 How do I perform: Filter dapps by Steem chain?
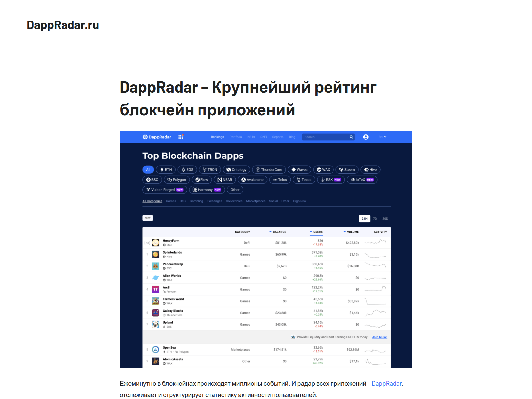coord(347,170)
